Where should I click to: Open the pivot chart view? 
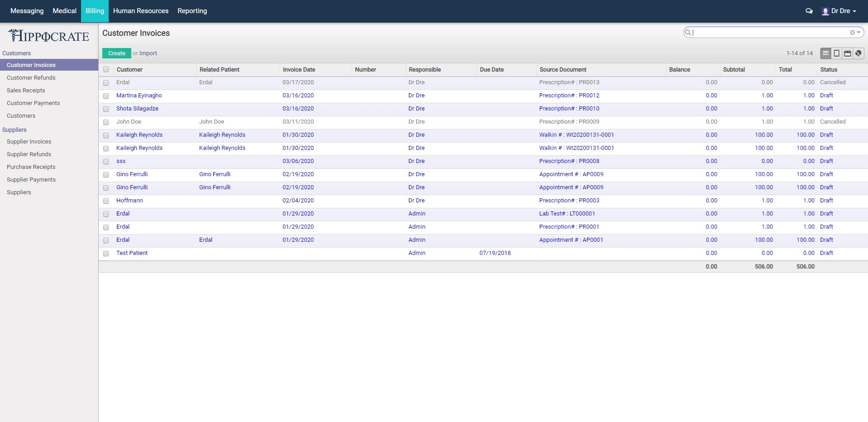tap(858, 53)
